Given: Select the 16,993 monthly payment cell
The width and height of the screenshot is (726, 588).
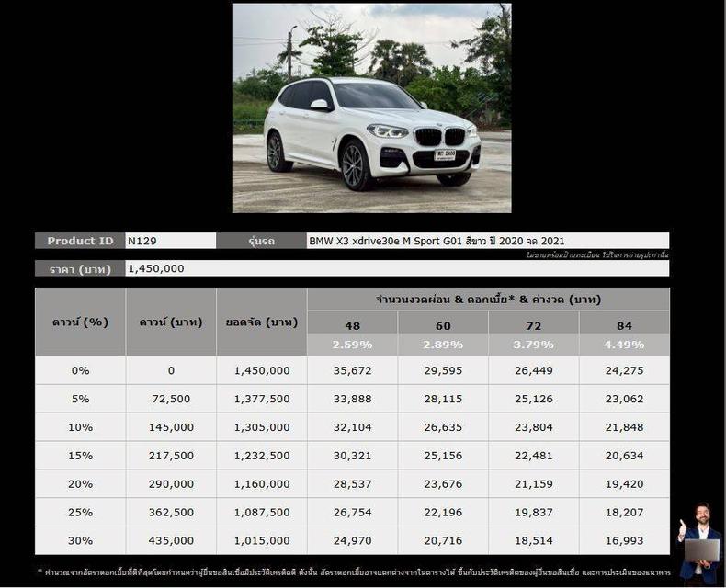Looking at the screenshot, I should pos(625,541).
